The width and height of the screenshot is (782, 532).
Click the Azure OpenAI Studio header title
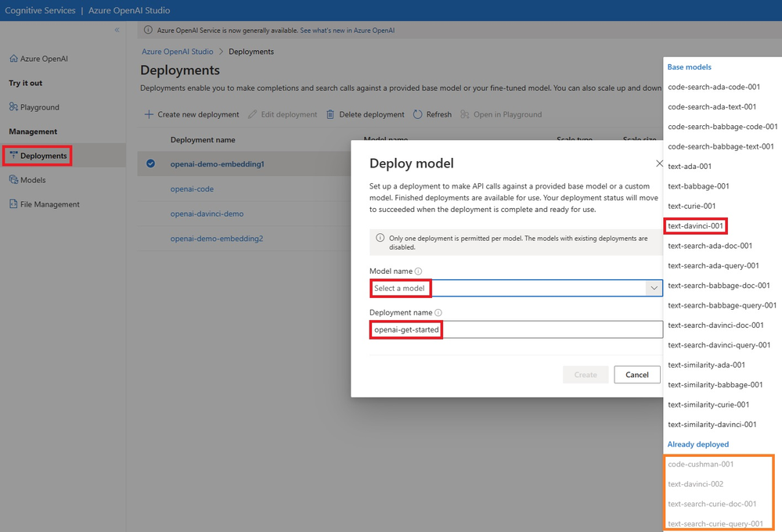[129, 10]
